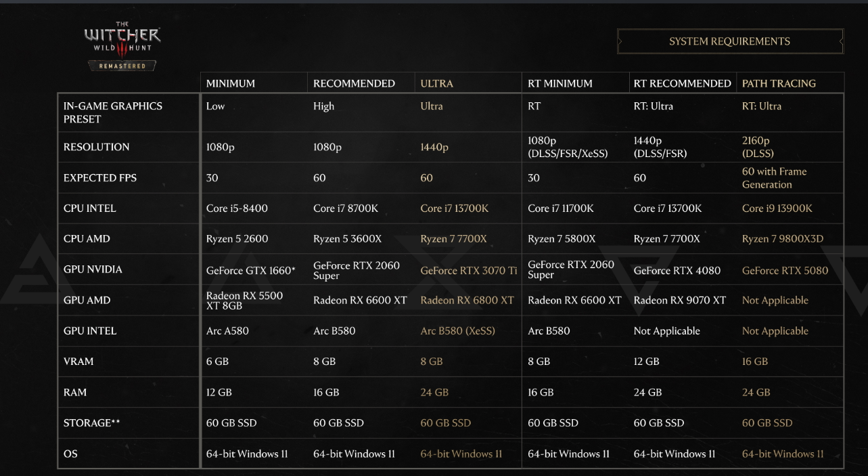The image size is (868, 476).
Task: Click the Core i7 8700K cell
Action: point(345,209)
